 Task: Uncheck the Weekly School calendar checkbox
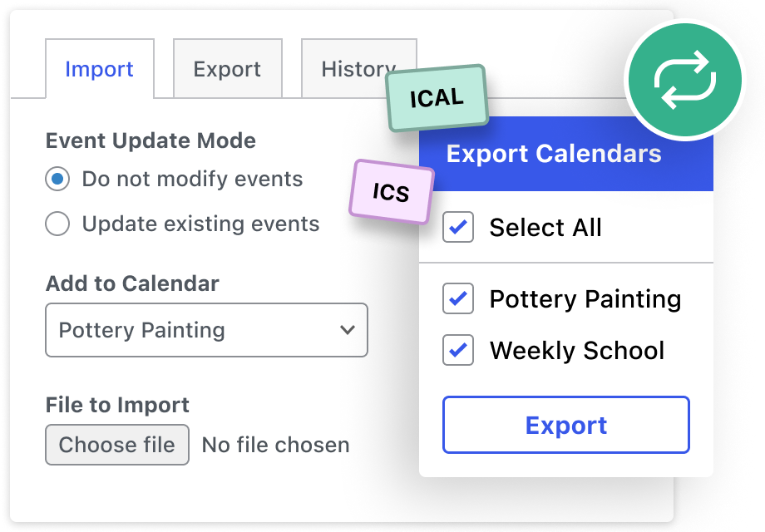coord(458,350)
